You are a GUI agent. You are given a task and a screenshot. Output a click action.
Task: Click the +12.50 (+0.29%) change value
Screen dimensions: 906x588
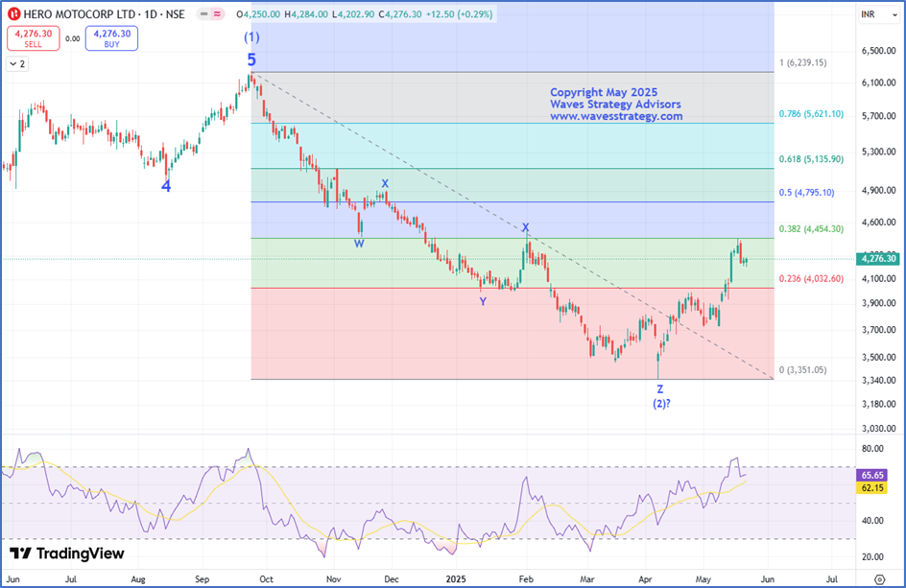point(460,13)
